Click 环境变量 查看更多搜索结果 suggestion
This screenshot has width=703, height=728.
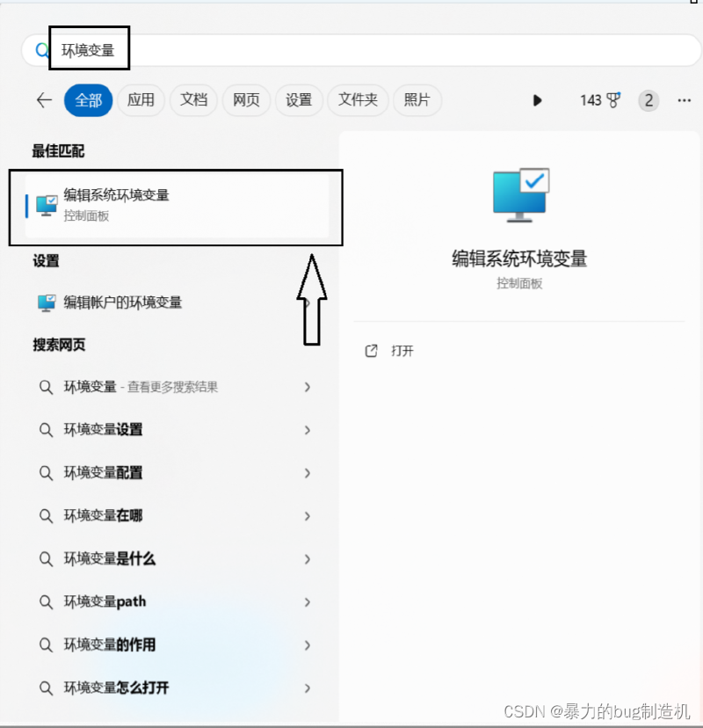coord(177,387)
